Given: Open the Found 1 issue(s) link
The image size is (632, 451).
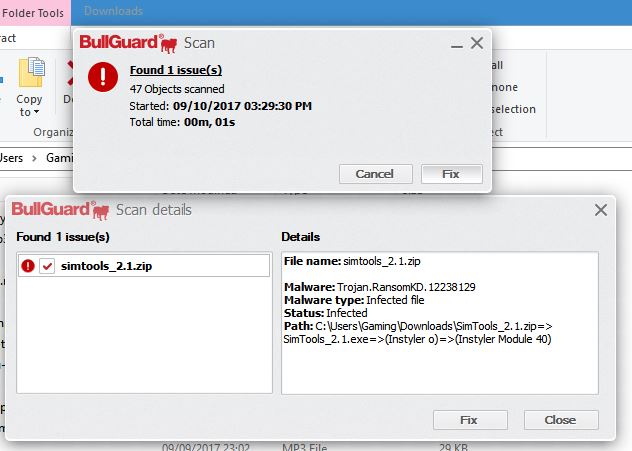Looking at the screenshot, I should [176, 70].
